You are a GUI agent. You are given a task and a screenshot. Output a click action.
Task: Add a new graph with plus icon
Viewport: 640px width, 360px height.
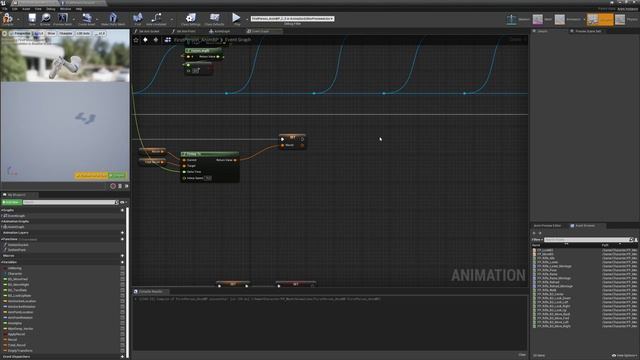pyautogui.click(x=122, y=210)
